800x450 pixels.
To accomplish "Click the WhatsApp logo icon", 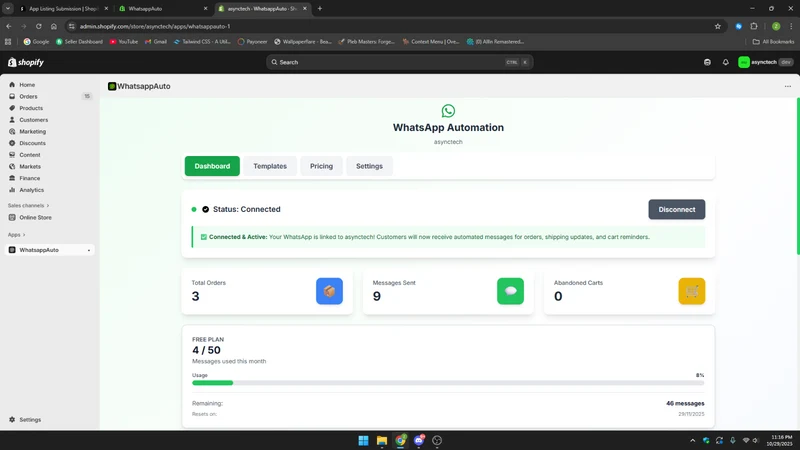I will [x=448, y=111].
